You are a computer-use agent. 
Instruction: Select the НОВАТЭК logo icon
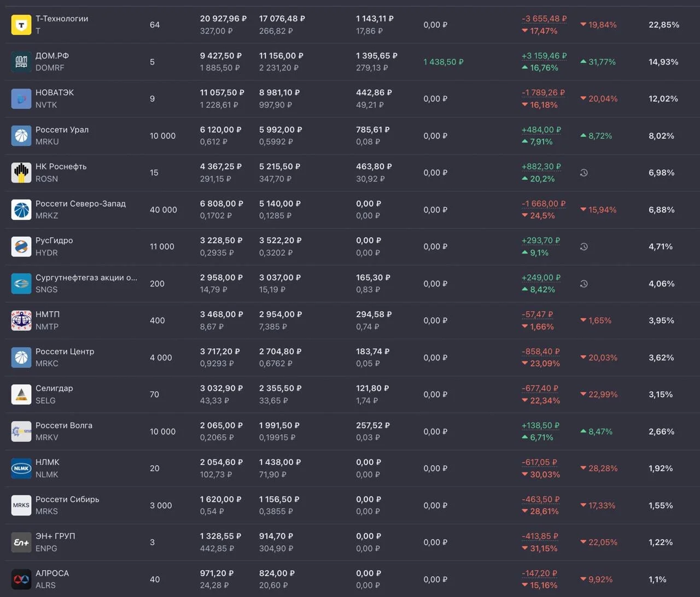click(x=21, y=99)
